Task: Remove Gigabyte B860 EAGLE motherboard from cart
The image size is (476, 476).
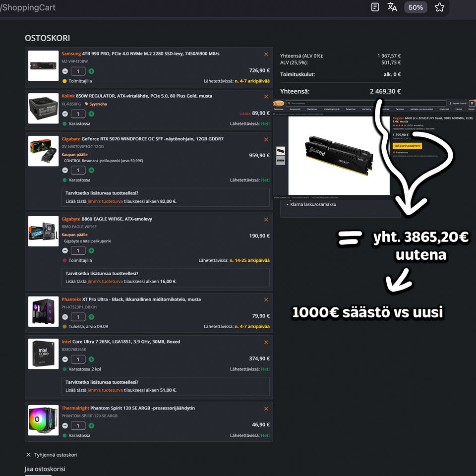Action: pos(266,220)
